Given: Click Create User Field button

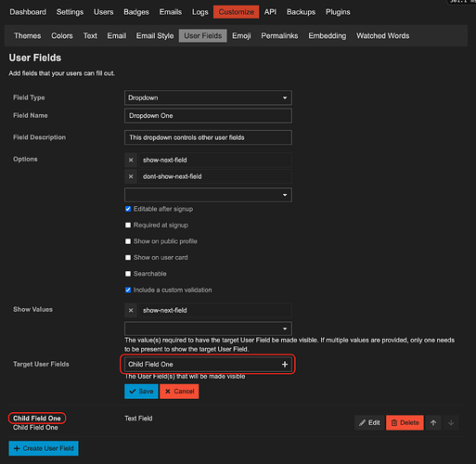Looking at the screenshot, I should coord(44,448).
